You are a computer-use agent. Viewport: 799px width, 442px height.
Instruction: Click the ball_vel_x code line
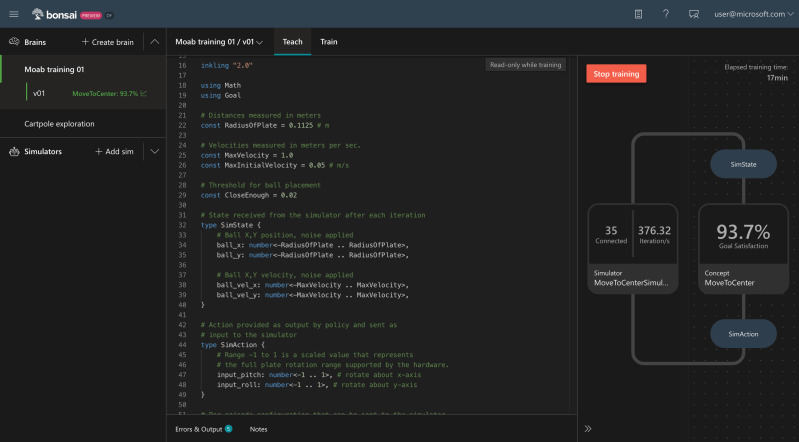pos(313,285)
